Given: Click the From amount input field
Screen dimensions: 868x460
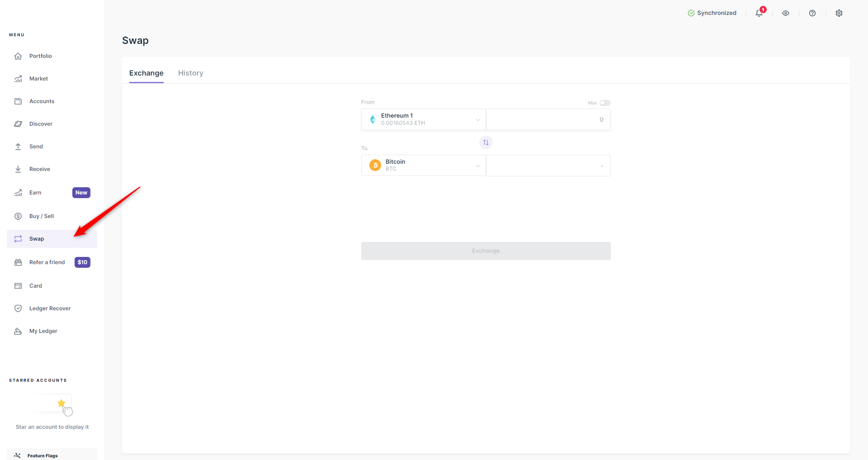Looking at the screenshot, I should click(548, 119).
